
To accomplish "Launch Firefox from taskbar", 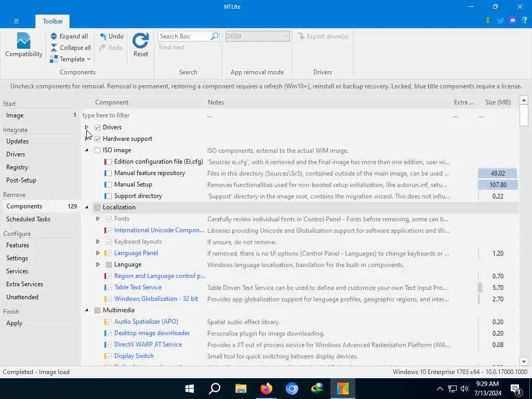I will pyautogui.click(x=267, y=389).
